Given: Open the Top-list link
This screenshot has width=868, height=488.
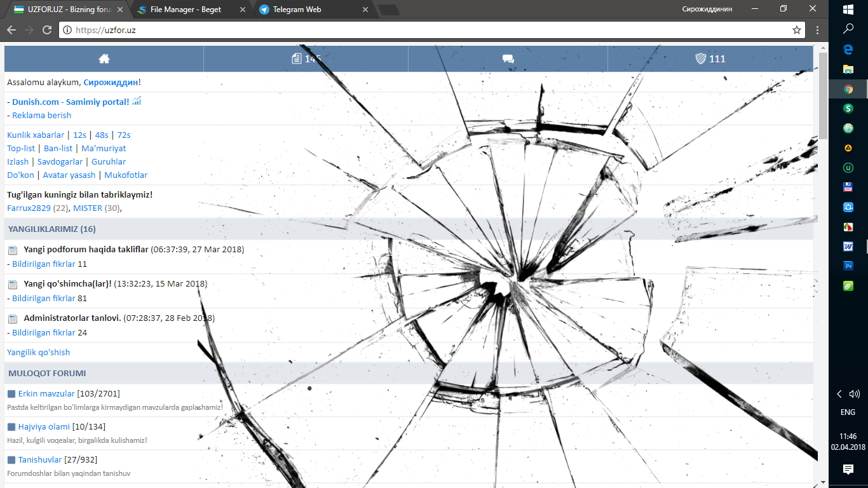Looking at the screenshot, I should click(x=21, y=148).
